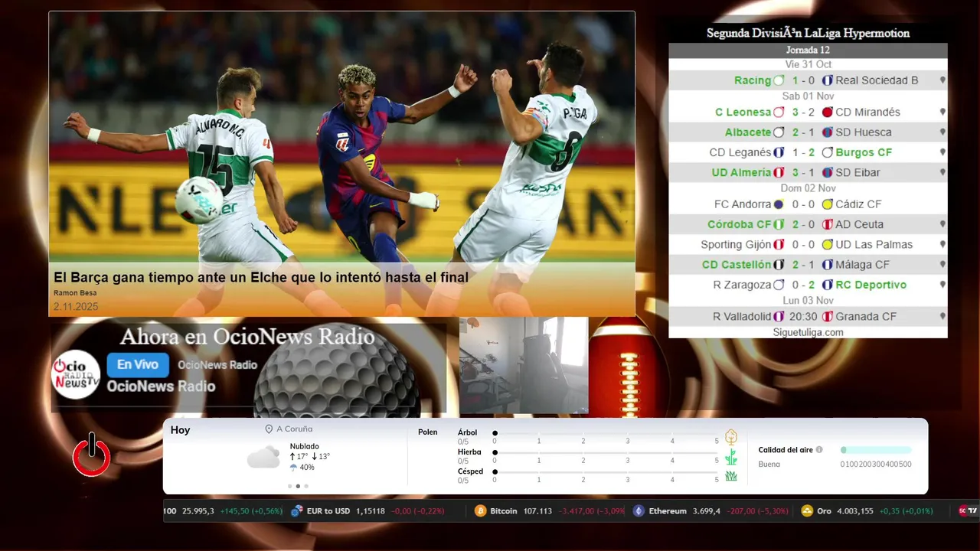Image resolution: width=980 pixels, height=551 pixels.
Task: Click the Oro gold icon in the ticker
Action: coord(807,511)
